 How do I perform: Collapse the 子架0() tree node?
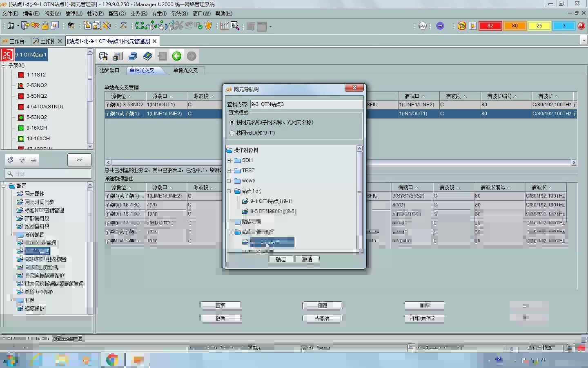coord(4,65)
